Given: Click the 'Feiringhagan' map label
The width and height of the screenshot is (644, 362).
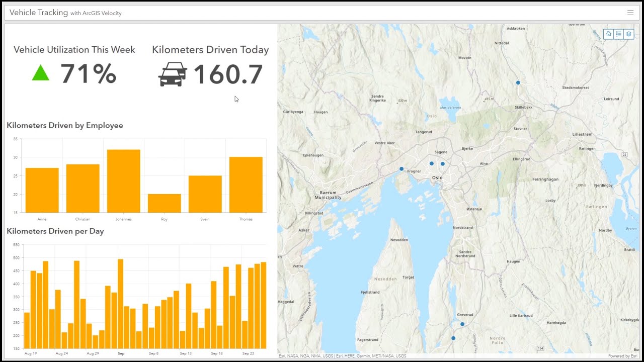Looking at the screenshot, I should 545,179.
